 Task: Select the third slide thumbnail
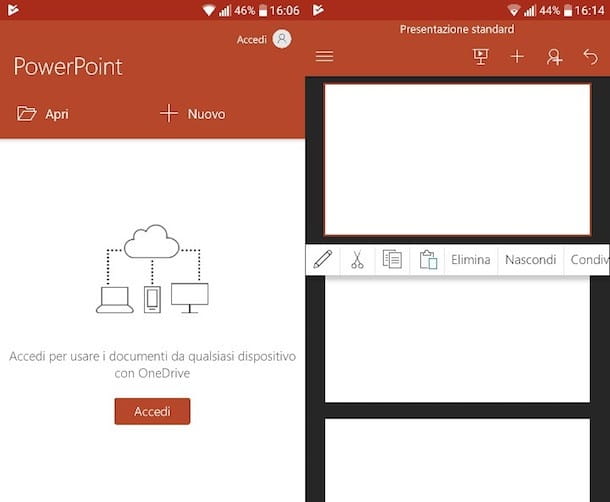[457, 458]
